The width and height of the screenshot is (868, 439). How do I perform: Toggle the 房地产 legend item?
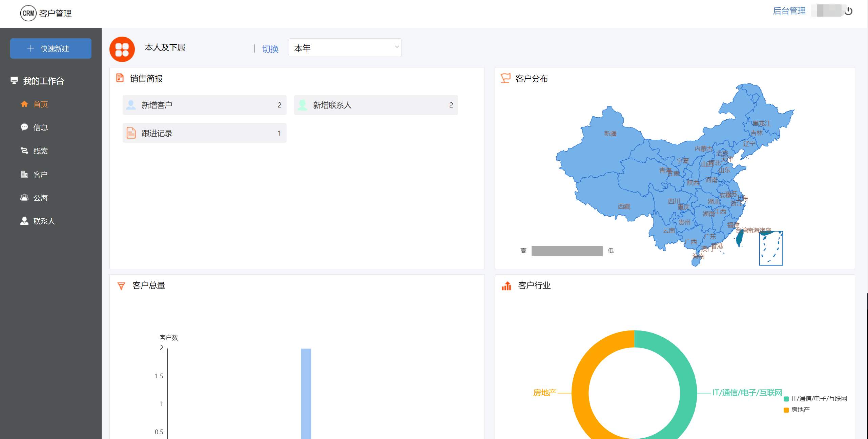[x=797, y=410]
